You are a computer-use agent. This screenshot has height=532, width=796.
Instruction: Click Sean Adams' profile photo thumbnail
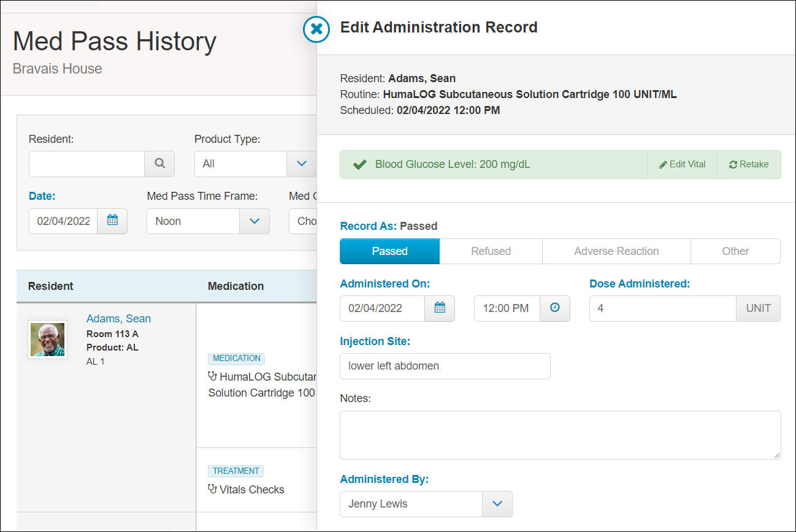(47, 338)
